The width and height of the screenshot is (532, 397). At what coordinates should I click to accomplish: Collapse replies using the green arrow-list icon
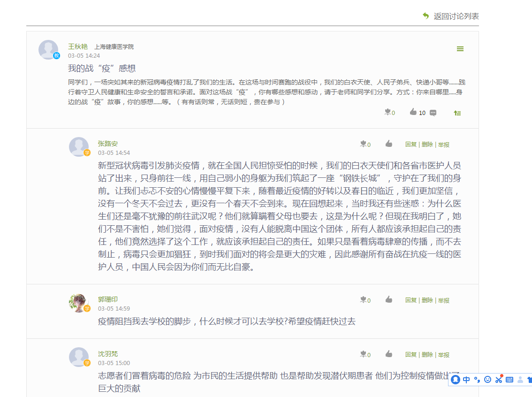click(457, 113)
